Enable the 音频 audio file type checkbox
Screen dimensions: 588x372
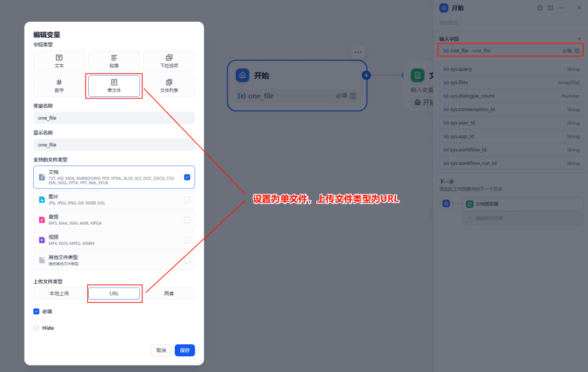(187, 220)
